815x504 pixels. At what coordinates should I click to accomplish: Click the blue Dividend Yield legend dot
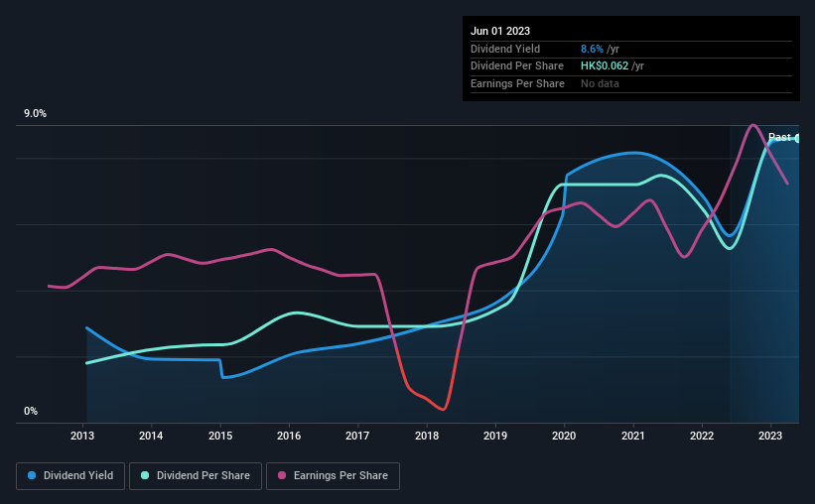point(32,475)
